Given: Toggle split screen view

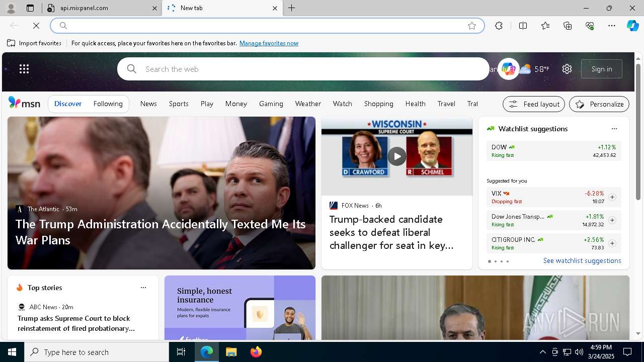Looking at the screenshot, I should tap(523, 26).
